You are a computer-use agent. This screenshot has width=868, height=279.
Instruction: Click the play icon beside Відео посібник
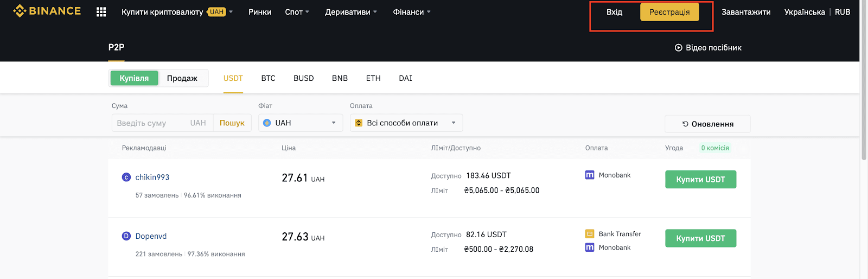(x=678, y=48)
